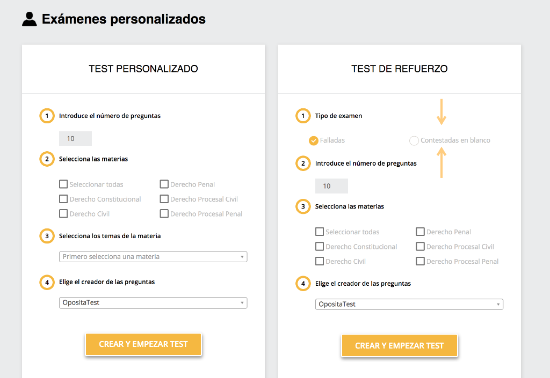Open the OpositaTest dropdown in Test Personalizado
The width and height of the screenshot is (550, 378).
pos(153,303)
